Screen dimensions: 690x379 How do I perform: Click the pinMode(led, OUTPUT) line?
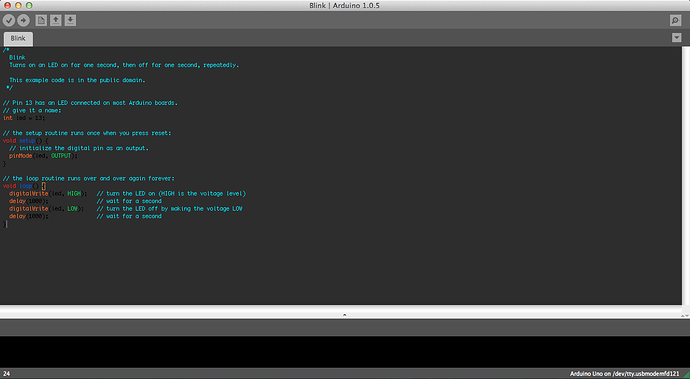click(43, 156)
